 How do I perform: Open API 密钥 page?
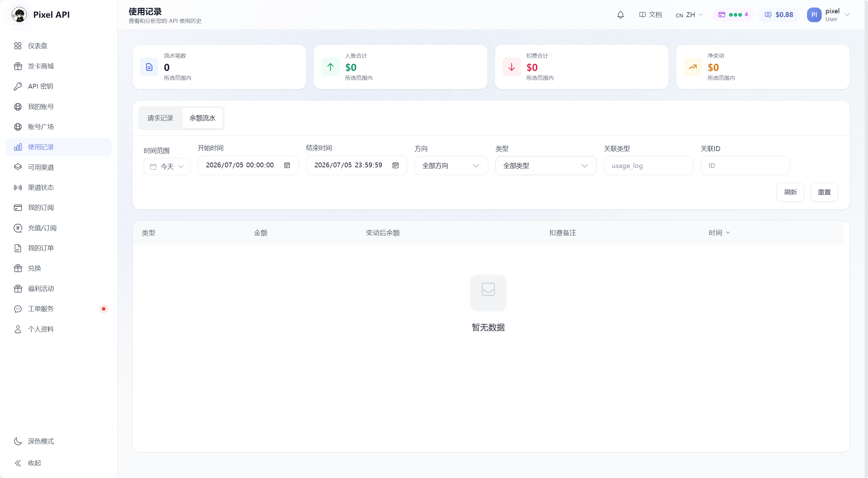tap(59, 86)
